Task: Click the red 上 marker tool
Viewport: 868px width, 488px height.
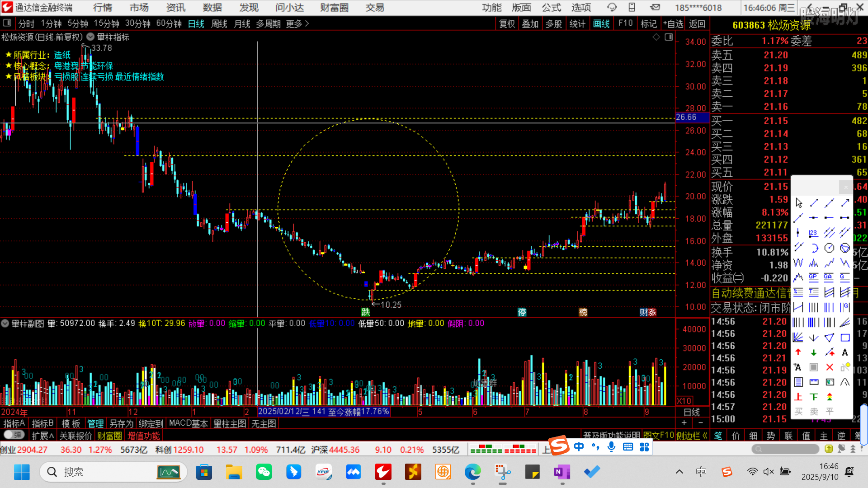Action: 798,397
